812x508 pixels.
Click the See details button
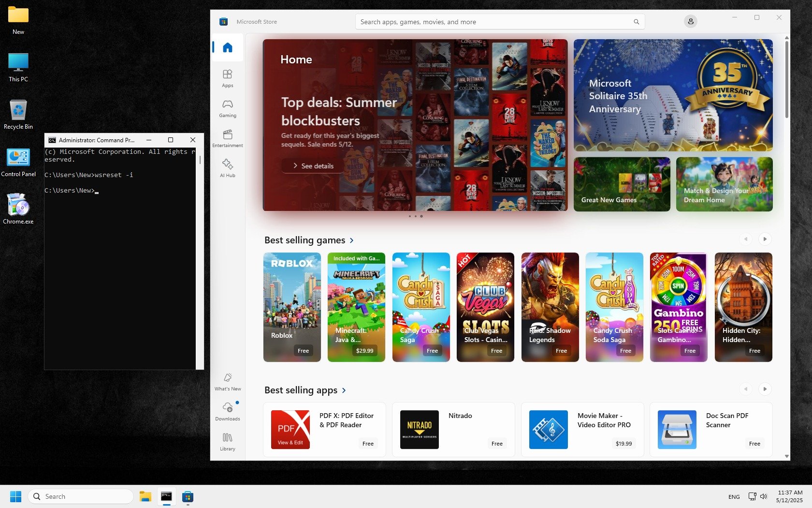[313, 166]
